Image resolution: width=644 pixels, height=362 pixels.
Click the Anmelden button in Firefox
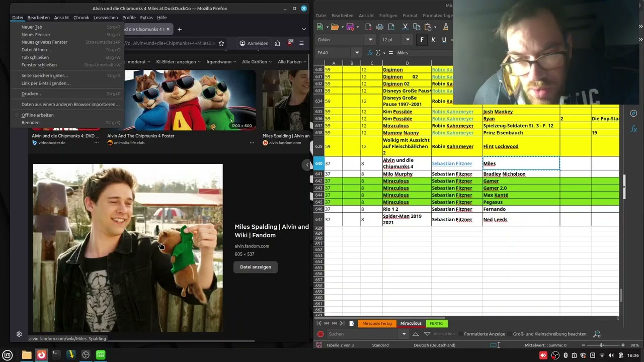(254, 43)
